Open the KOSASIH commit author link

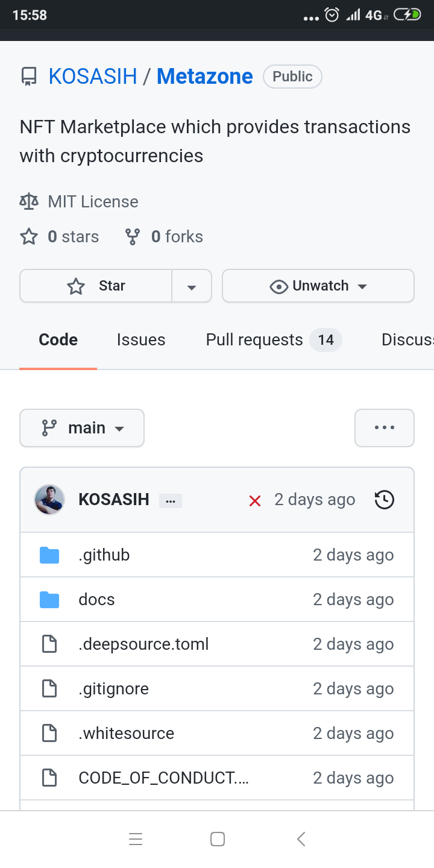[x=114, y=500]
